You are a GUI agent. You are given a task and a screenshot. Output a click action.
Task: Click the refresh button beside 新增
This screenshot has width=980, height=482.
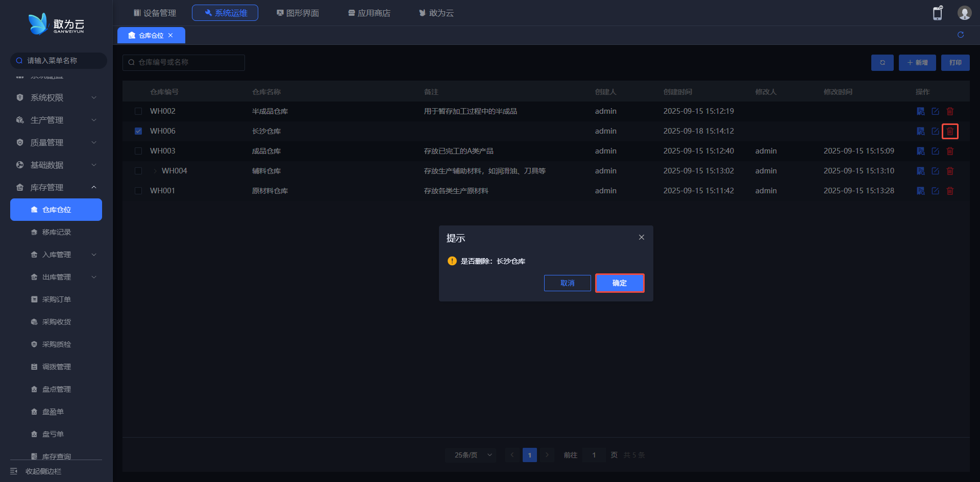882,63
